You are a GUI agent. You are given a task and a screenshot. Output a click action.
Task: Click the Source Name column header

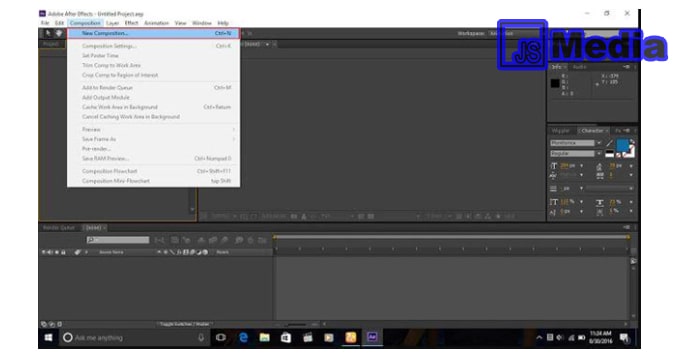point(111,252)
